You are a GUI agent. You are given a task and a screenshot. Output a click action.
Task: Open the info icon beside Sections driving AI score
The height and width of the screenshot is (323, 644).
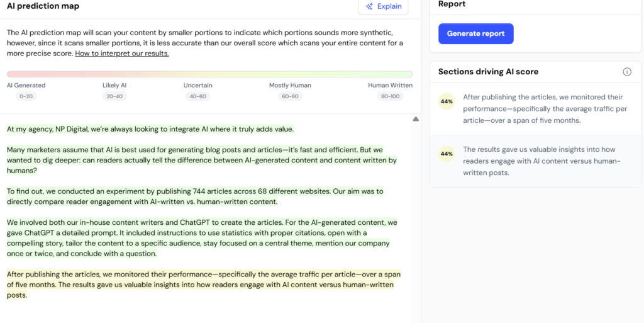pos(626,72)
